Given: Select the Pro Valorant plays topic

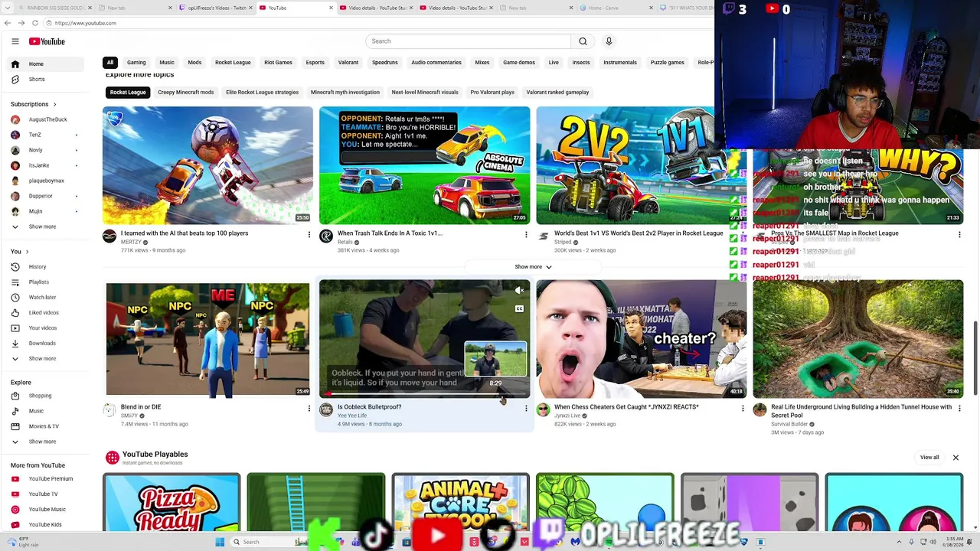Looking at the screenshot, I should [x=492, y=93].
